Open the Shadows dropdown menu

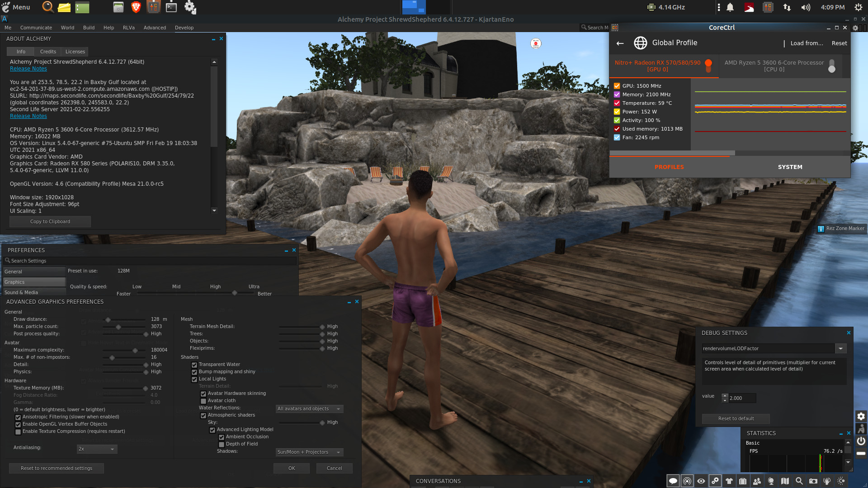point(308,452)
